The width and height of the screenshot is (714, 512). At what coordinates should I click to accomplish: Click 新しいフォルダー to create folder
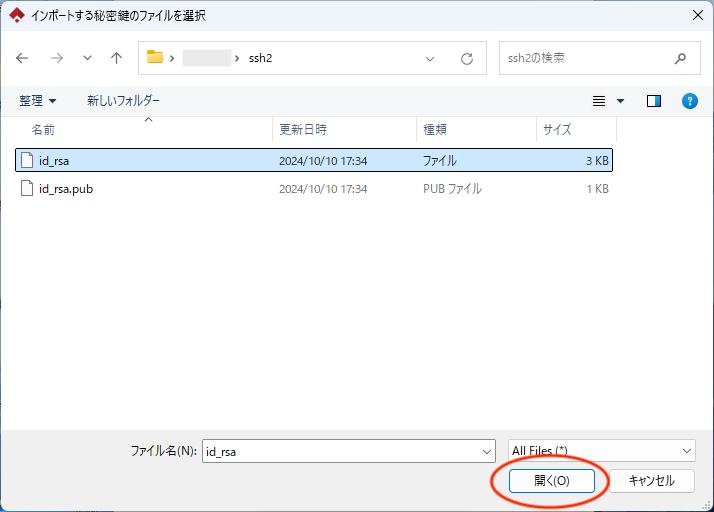click(x=123, y=101)
